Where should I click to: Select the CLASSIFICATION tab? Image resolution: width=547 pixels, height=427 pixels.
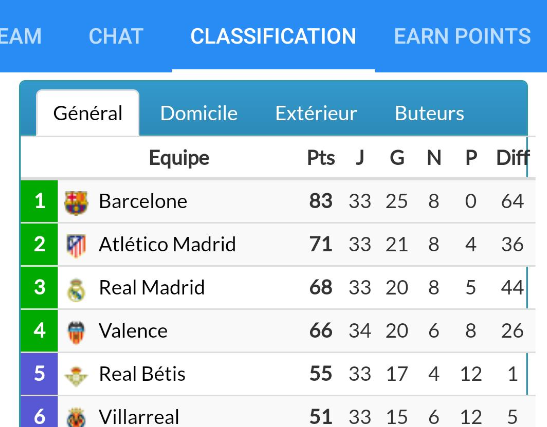(x=273, y=36)
